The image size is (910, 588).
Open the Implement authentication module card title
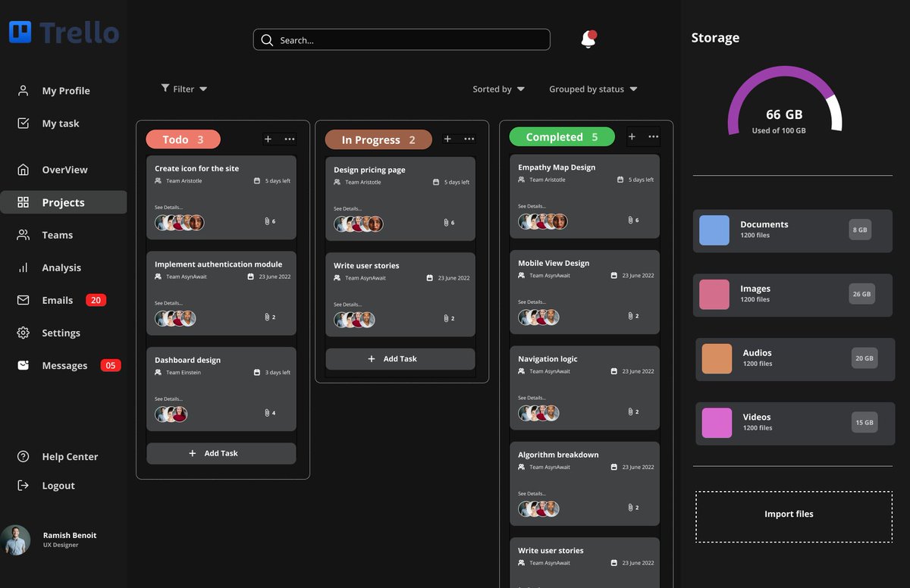(x=218, y=264)
